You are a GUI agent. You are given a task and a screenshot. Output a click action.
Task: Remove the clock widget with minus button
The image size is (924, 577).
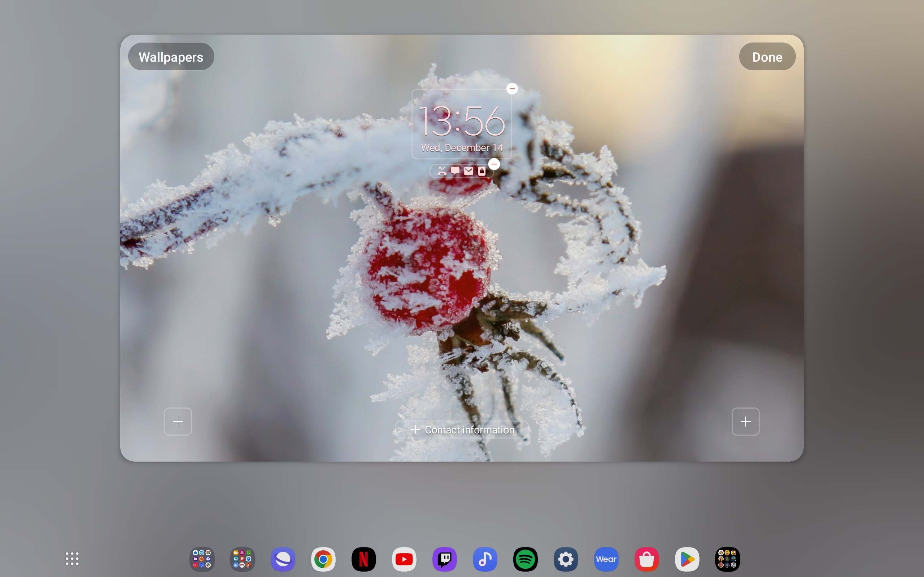(x=512, y=89)
